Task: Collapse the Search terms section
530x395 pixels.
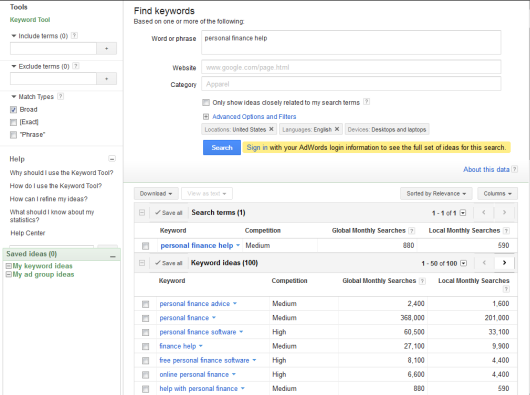Action: (x=142, y=213)
